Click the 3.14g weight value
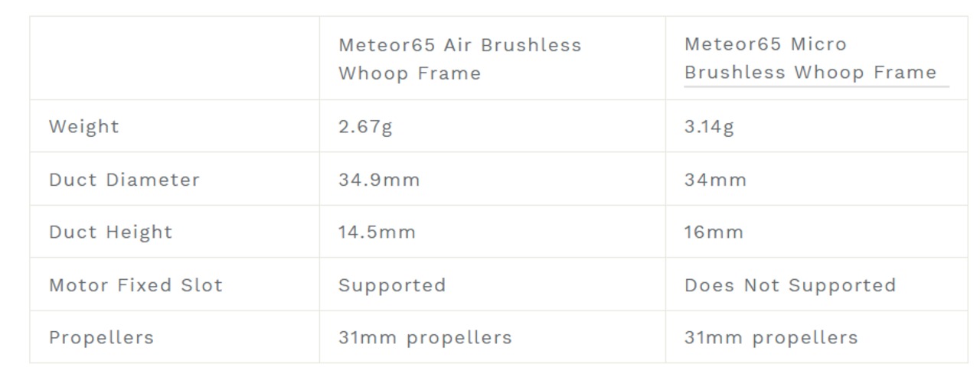 [x=709, y=126]
